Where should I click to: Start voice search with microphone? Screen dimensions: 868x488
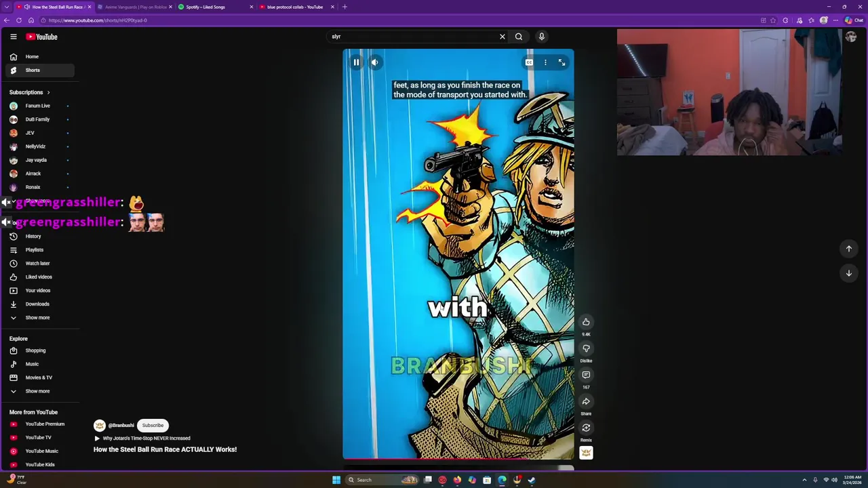coord(542,37)
